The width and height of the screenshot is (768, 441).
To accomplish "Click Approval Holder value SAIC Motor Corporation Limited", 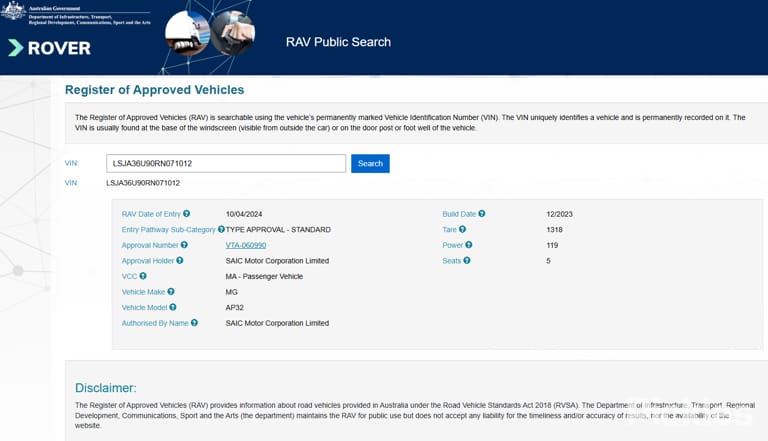I will (277, 261).
